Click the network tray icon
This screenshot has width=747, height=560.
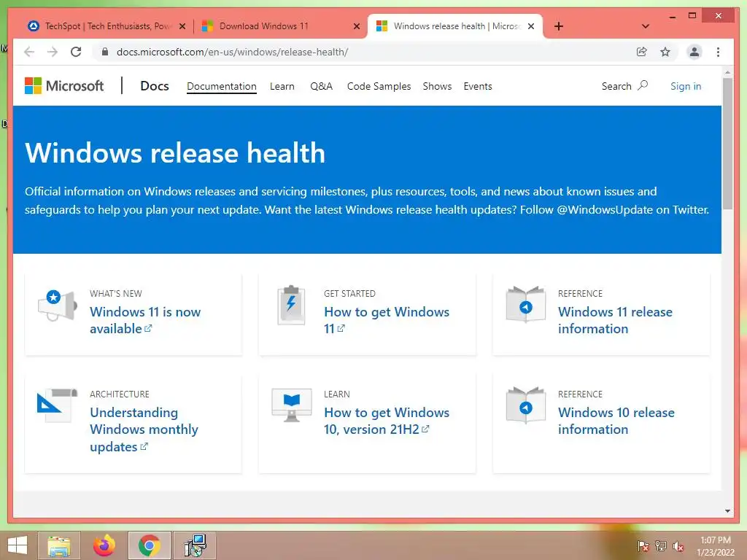pyautogui.click(x=661, y=545)
